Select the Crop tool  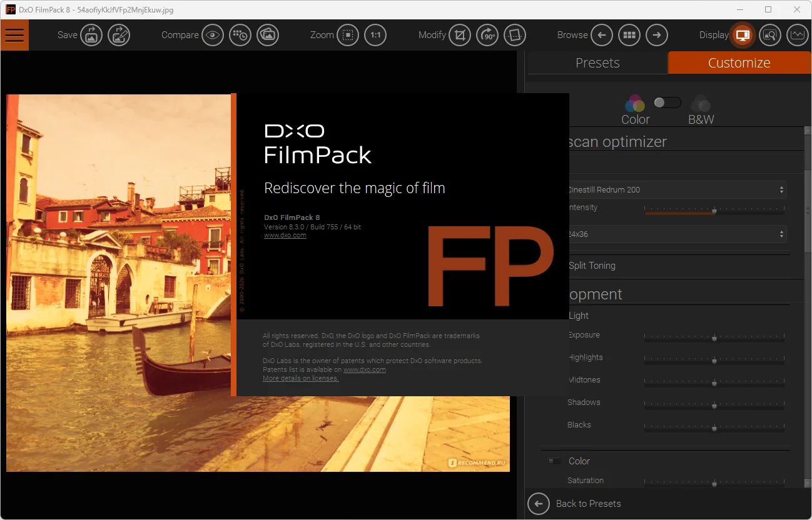point(460,35)
